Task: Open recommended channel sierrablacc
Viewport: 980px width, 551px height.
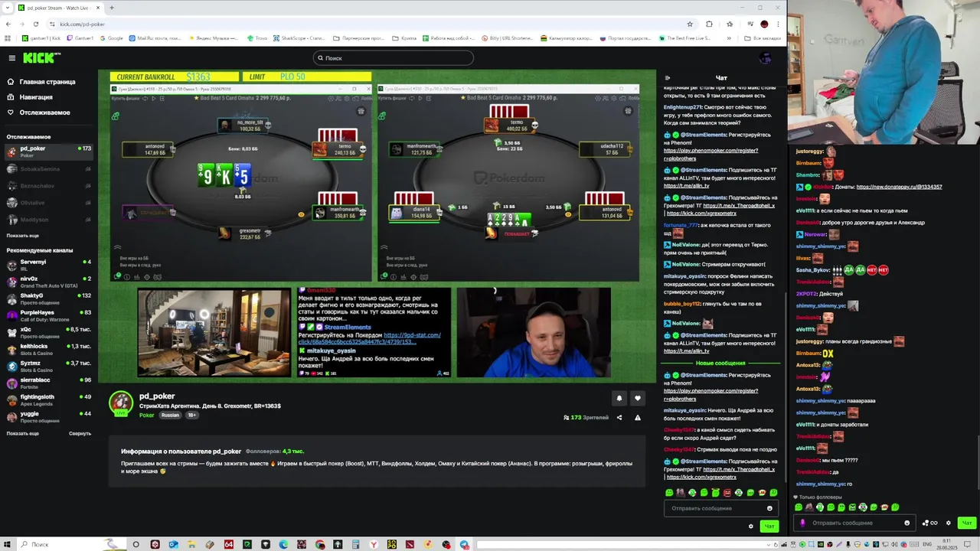Action: 48,382
